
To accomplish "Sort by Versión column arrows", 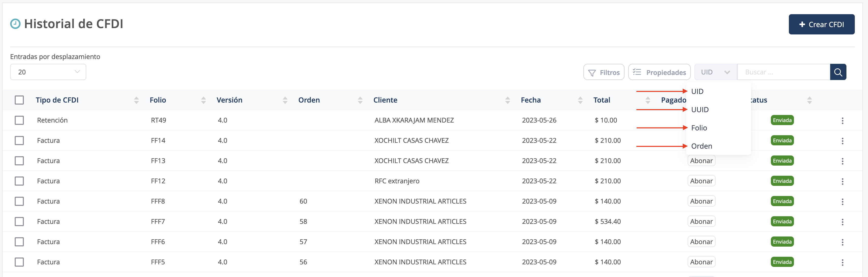I will click(285, 100).
